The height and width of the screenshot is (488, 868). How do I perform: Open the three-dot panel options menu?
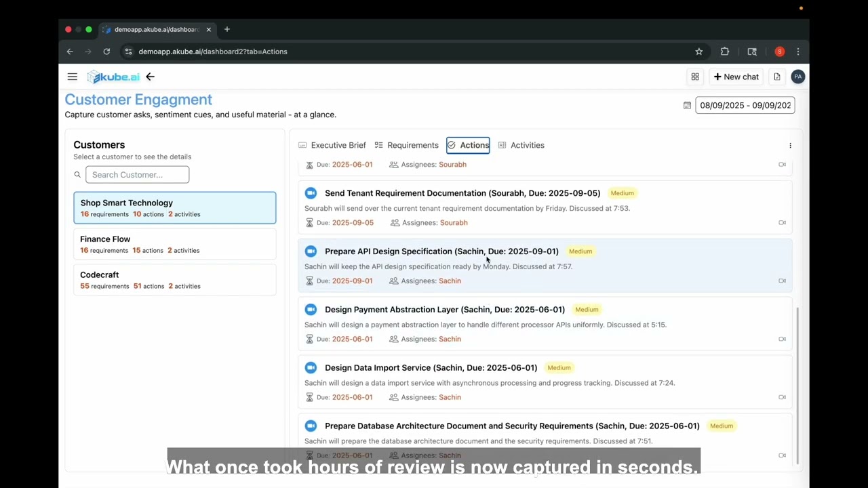click(790, 146)
